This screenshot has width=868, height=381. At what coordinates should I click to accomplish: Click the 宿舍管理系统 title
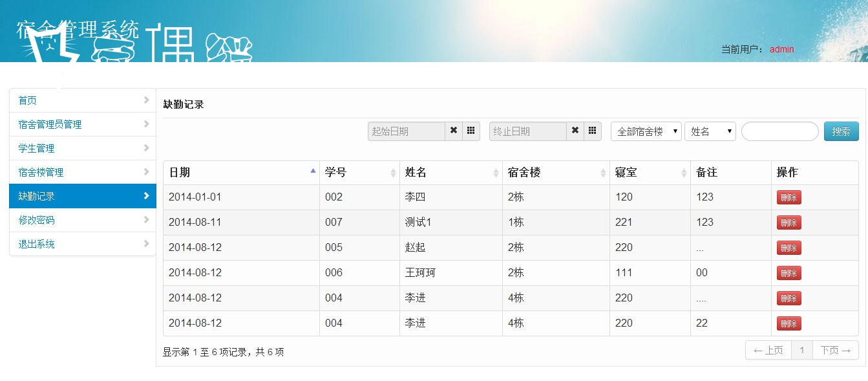pos(78,30)
